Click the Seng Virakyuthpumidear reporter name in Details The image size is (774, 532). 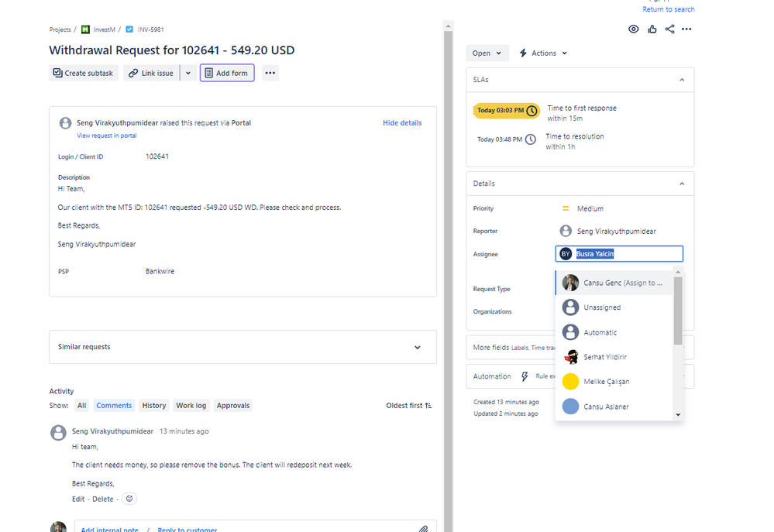click(x=617, y=231)
